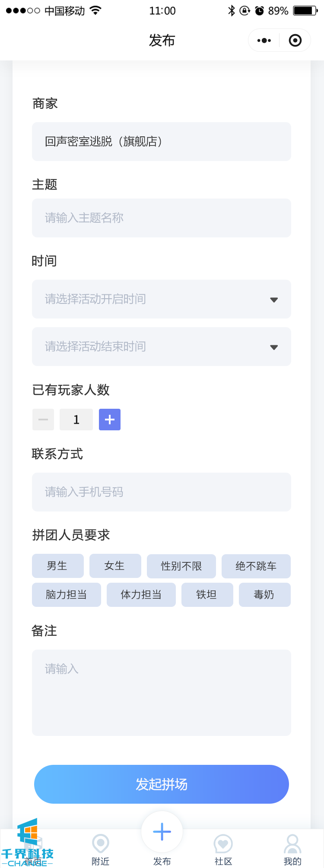
Task: Toggle the 性别不限 requirement tag
Action: [181, 566]
